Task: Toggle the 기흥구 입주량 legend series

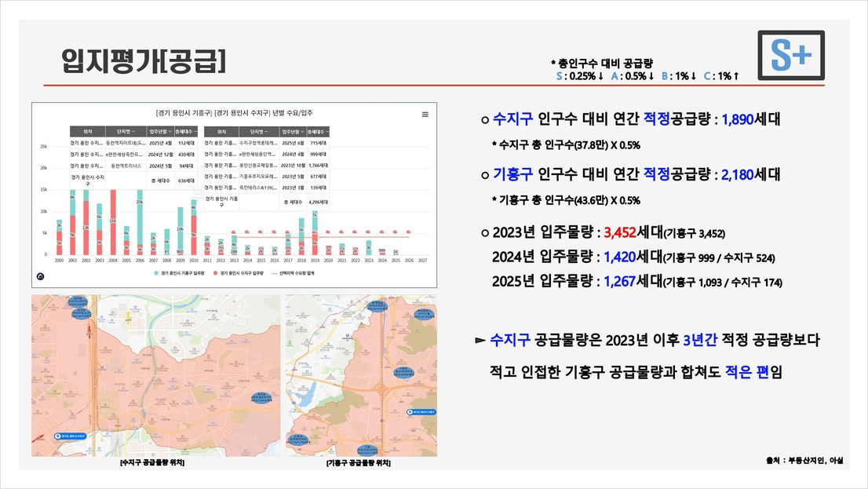Action: point(180,273)
